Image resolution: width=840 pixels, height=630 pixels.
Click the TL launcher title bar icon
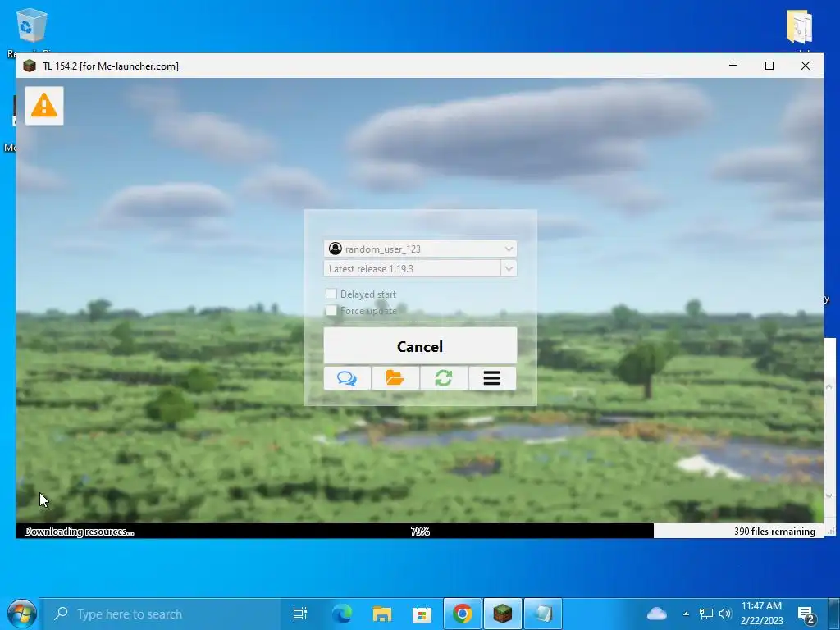tap(30, 66)
